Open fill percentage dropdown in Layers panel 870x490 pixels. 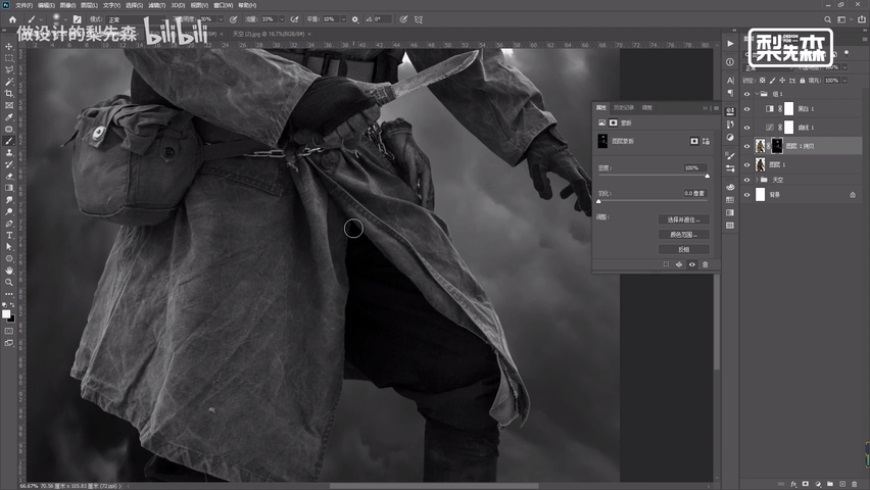click(844, 80)
